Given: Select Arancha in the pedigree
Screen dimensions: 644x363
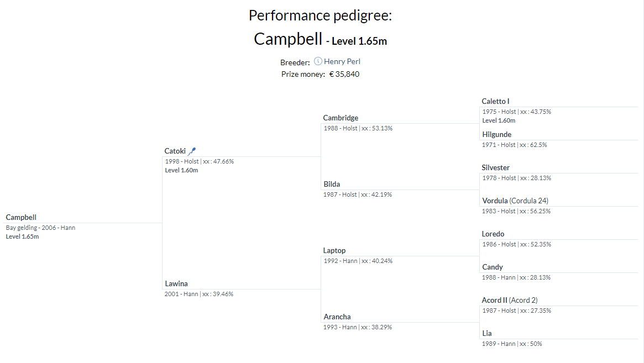Looking at the screenshot, I should (337, 317).
